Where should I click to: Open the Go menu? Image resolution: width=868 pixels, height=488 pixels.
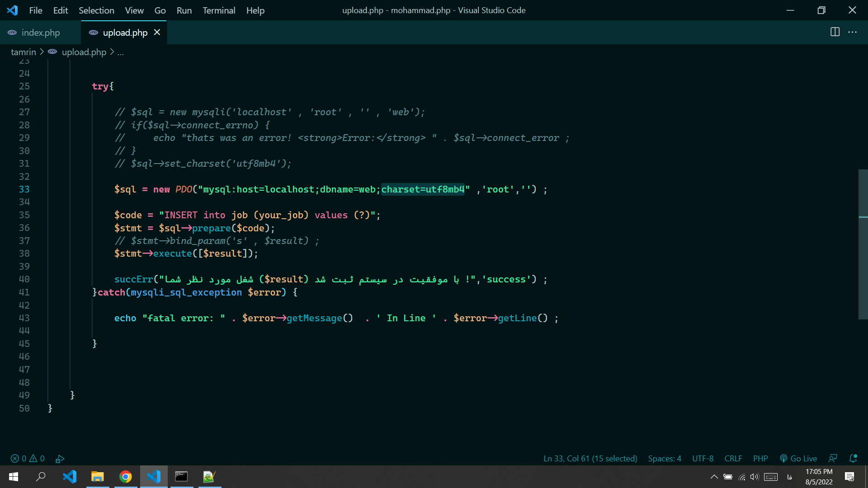pyautogui.click(x=160, y=10)
